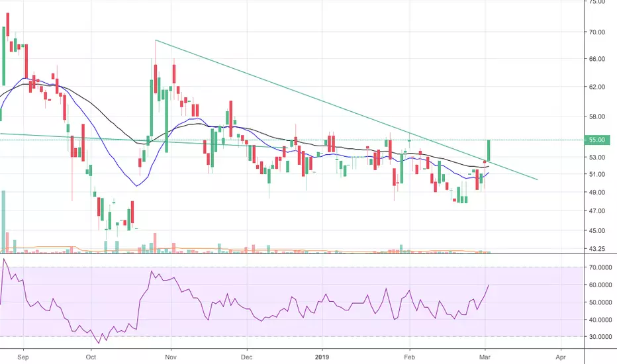Click the 51.00 price axis label
The width and height of the screenshot is (617, 364).
(x=597, y=174)
